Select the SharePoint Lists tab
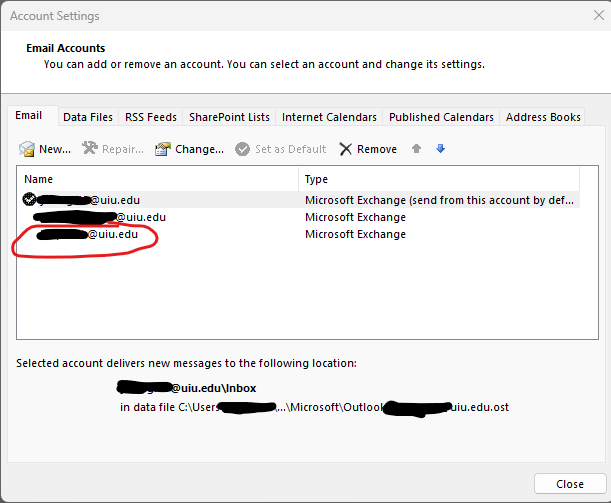 229,117
